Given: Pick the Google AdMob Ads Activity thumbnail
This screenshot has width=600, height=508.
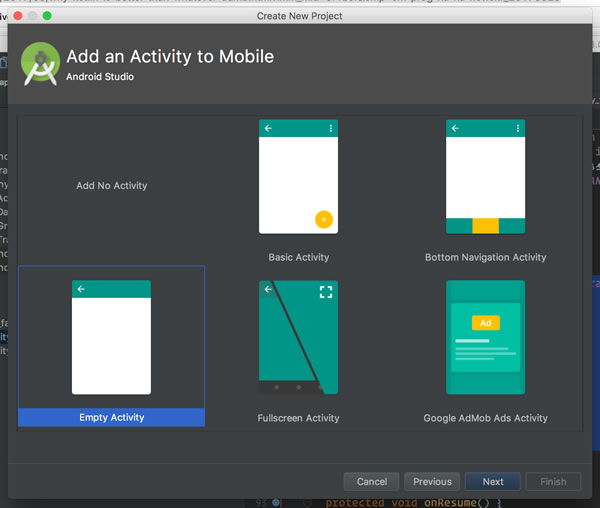Looking at the screenshot, I should point(485,337).
